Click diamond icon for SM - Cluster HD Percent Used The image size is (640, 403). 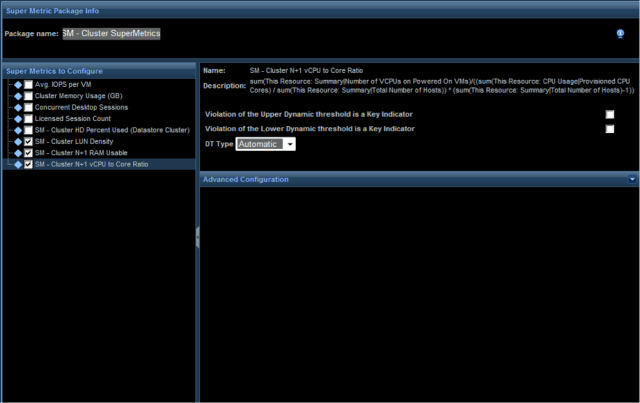pos(17,130)
